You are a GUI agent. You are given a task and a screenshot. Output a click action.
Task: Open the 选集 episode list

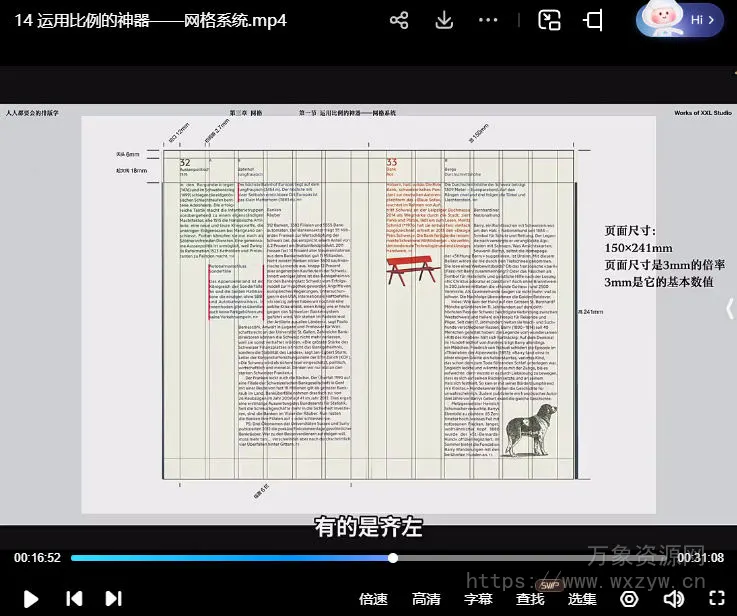[582, 599]
